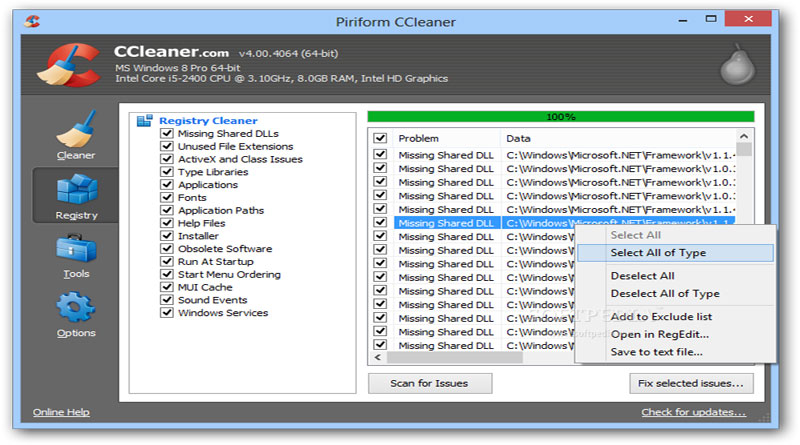Image resolution: width=800 pixels, height=445 pixels.
Task: Open the Tools toolbox icon
Action: tap(76, 249)
